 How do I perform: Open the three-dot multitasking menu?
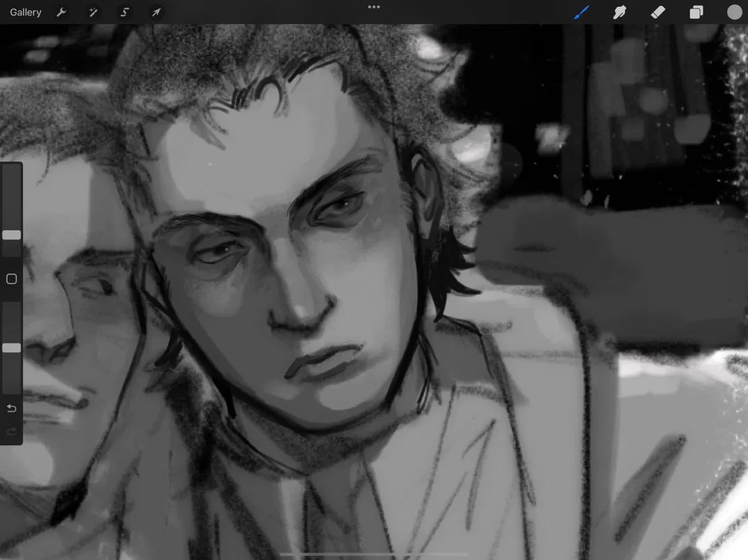coord(374,7)
